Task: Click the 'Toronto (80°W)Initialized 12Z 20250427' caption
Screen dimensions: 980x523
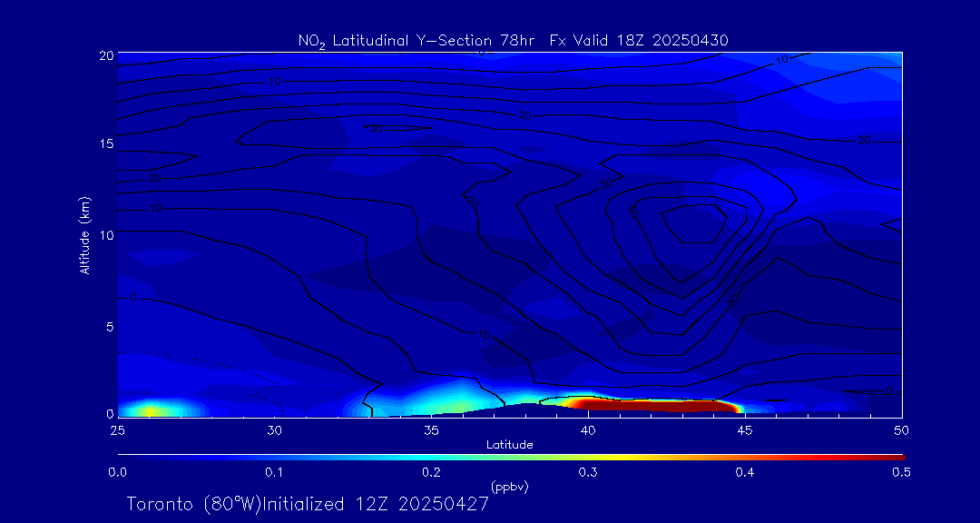Action: tap(309, 504)
